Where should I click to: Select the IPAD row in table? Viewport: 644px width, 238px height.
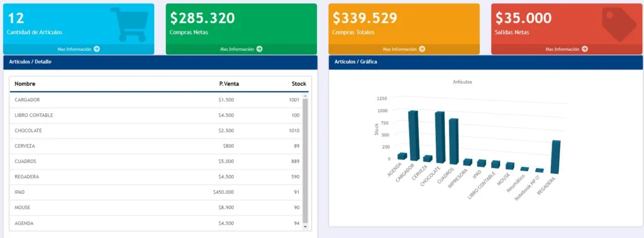pyautogui.click(x=156, y=193)
